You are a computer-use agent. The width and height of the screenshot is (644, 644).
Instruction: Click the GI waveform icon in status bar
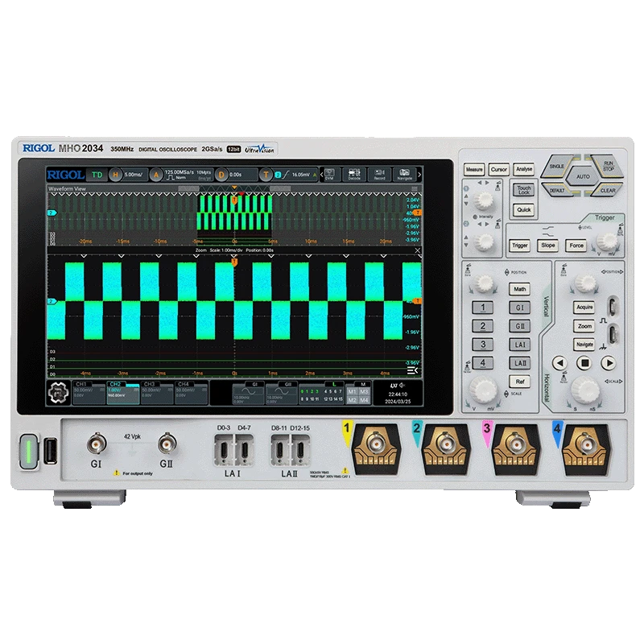click(x=251, y=387)
